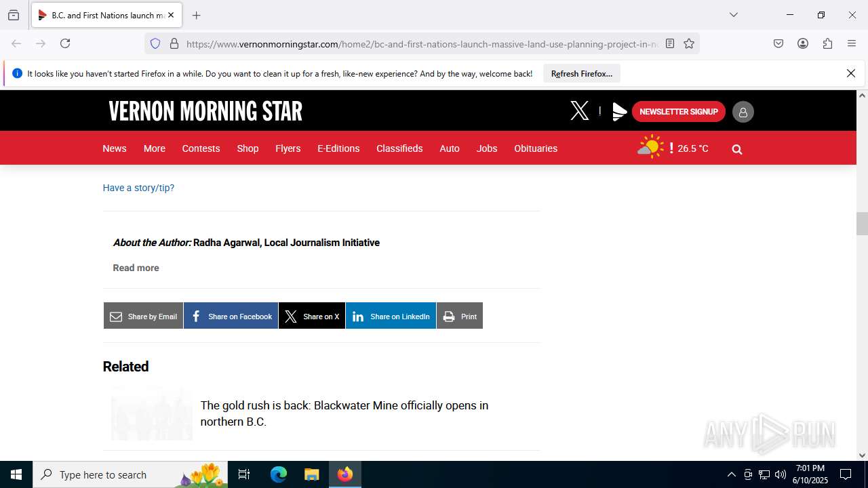
Task: Go to Shop section
Action: coord(248,148)
